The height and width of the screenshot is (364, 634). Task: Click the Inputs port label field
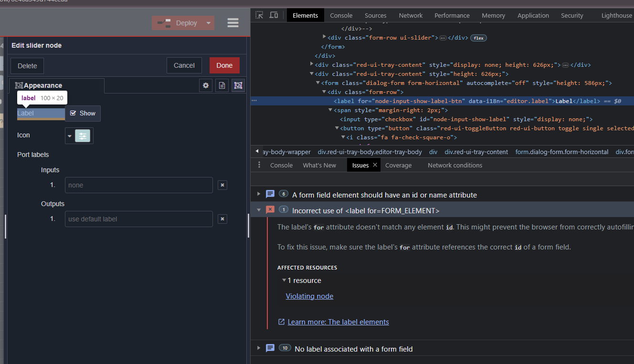[139, 185]
